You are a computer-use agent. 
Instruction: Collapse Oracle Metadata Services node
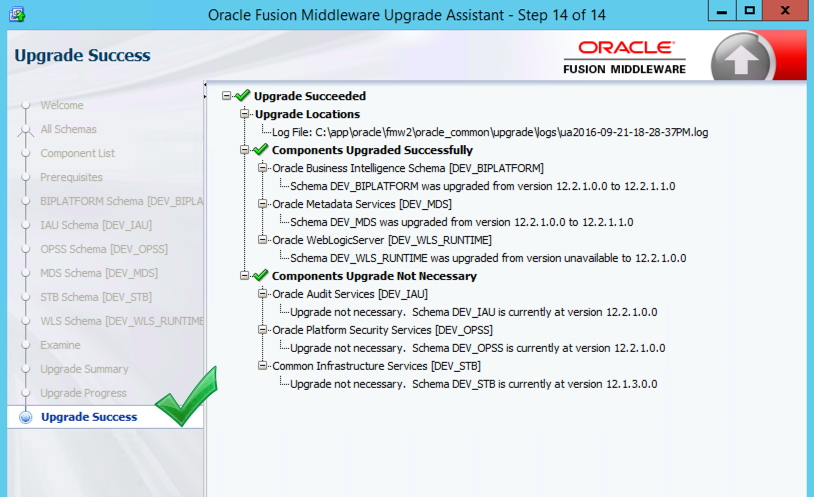(262, 204)
